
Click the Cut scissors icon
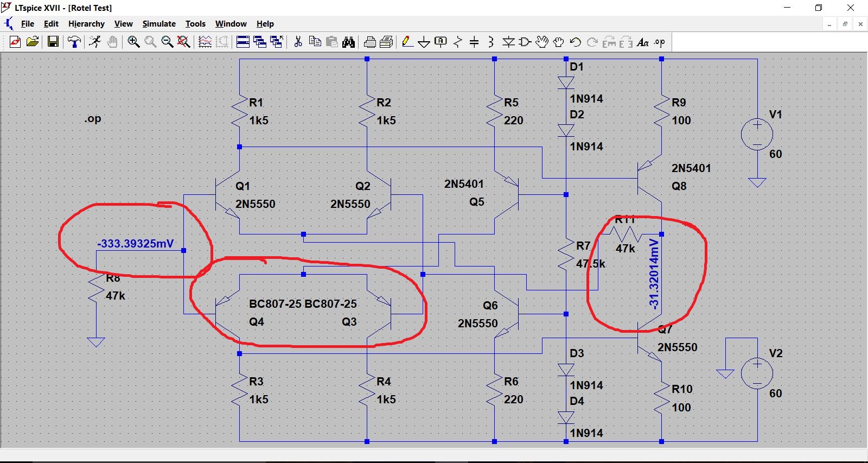[298, 42]
